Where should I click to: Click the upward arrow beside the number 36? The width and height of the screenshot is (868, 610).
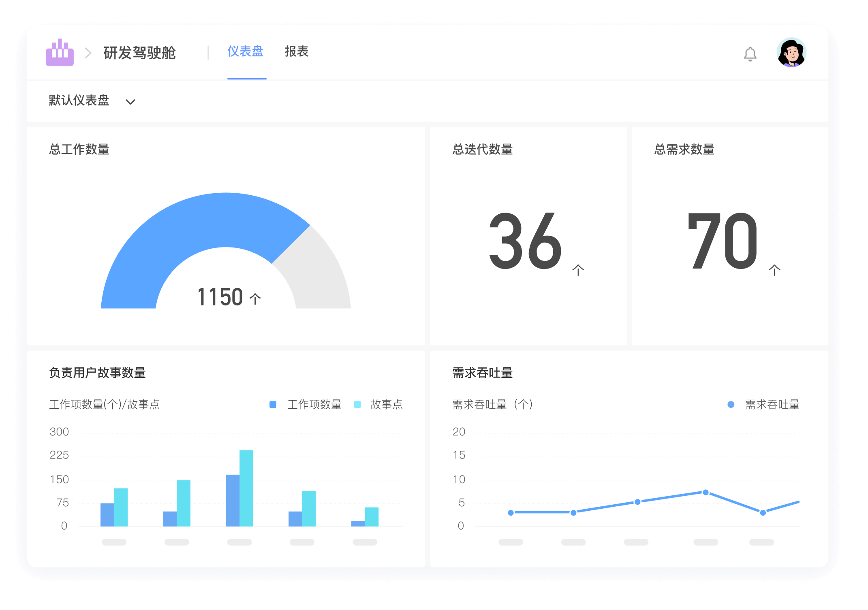[x=578, y=270]
